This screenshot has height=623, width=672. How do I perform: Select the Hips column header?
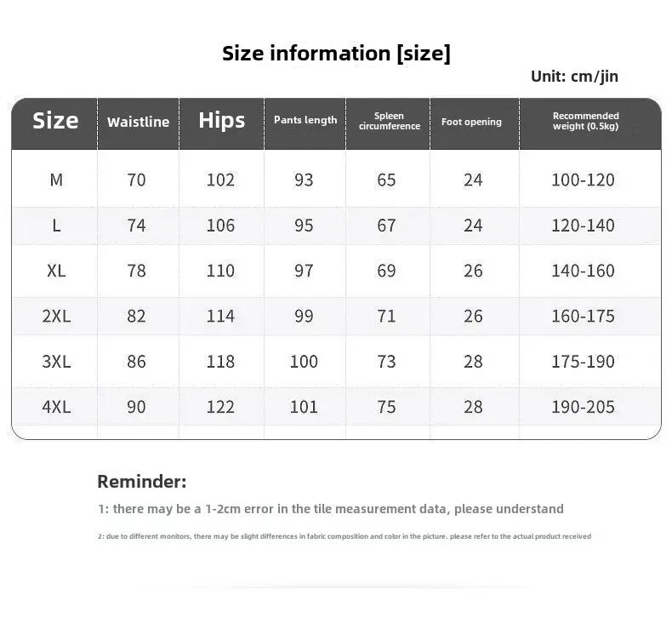point(221,120)
